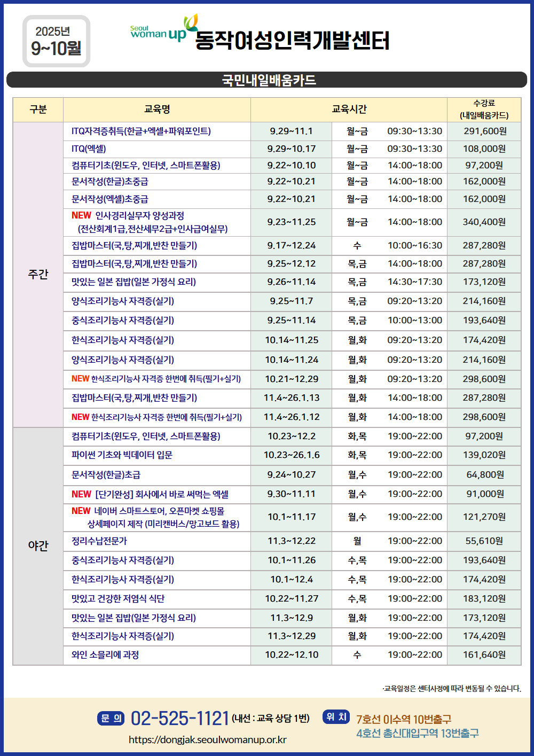Click the fee '291,600원'
The width and height of the screenshot is (534, 756).
pos(485,131)
